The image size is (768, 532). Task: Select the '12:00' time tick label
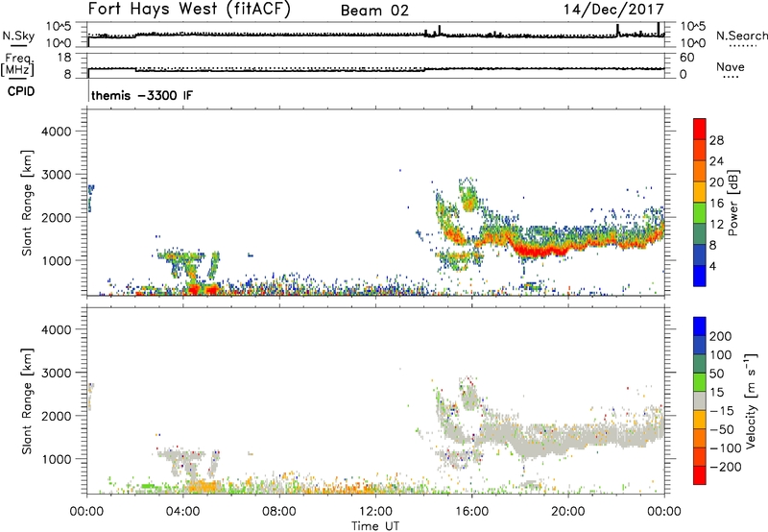375,512
